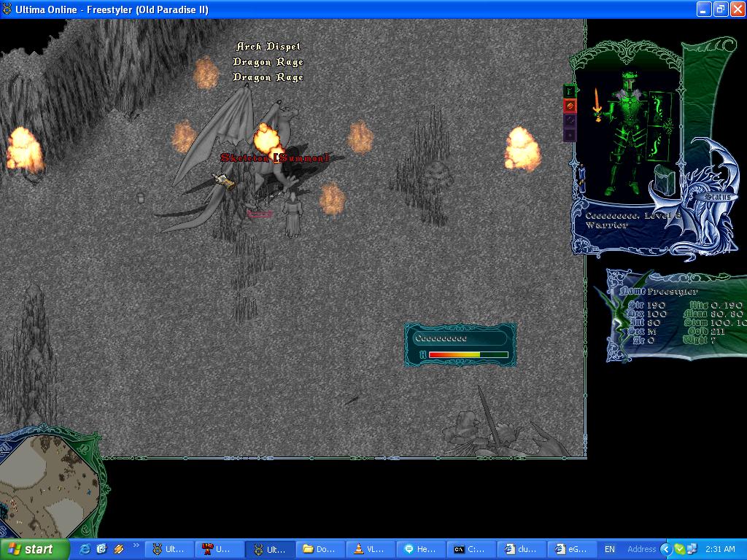Click the Ultima Online title bar icon

click(7, 9)
